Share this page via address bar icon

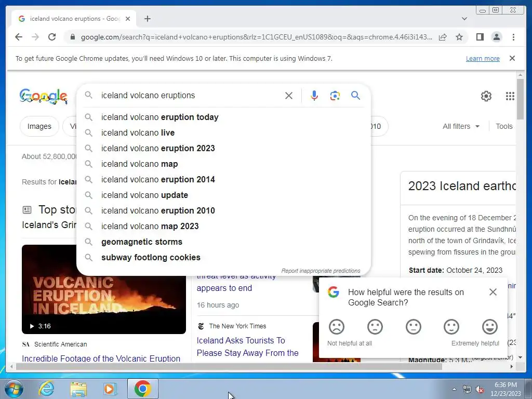pyautogui.click(x=443, y=37)
